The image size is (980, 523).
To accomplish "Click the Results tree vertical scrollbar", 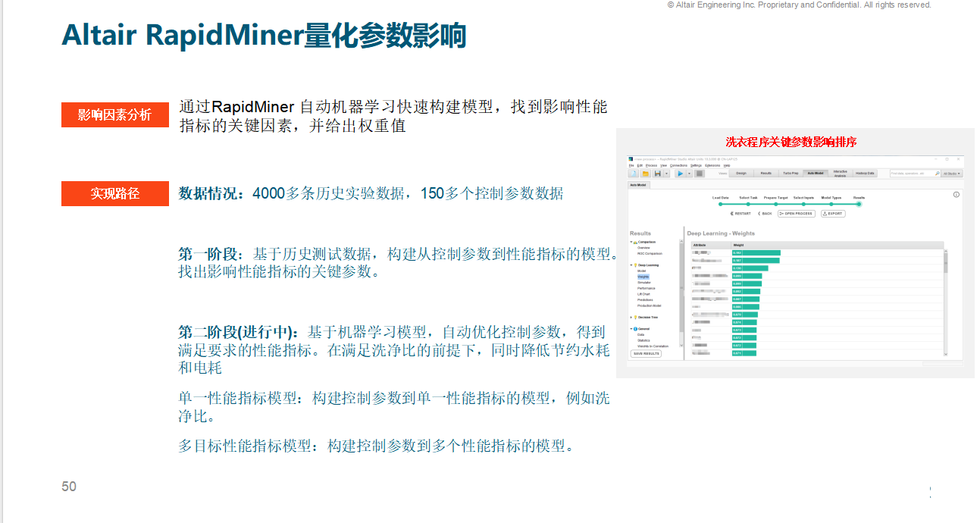I will 681,293.
